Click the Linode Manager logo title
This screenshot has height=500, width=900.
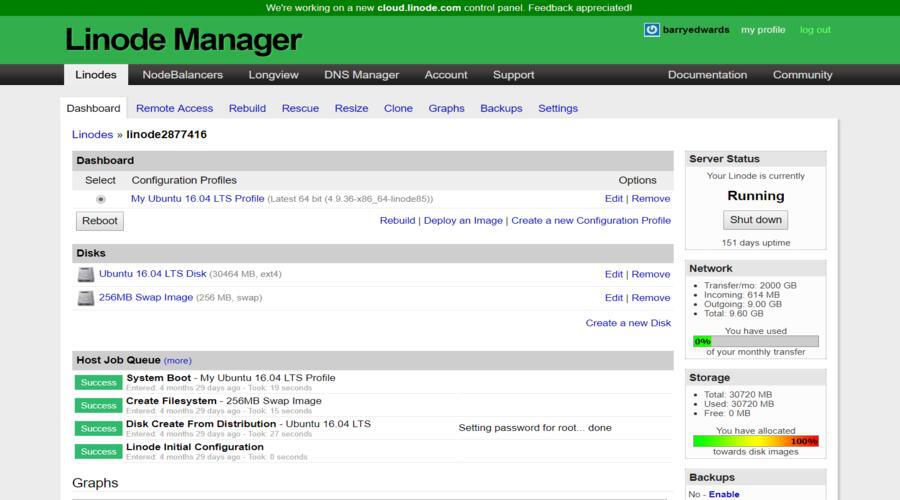[x=184, y=40]
